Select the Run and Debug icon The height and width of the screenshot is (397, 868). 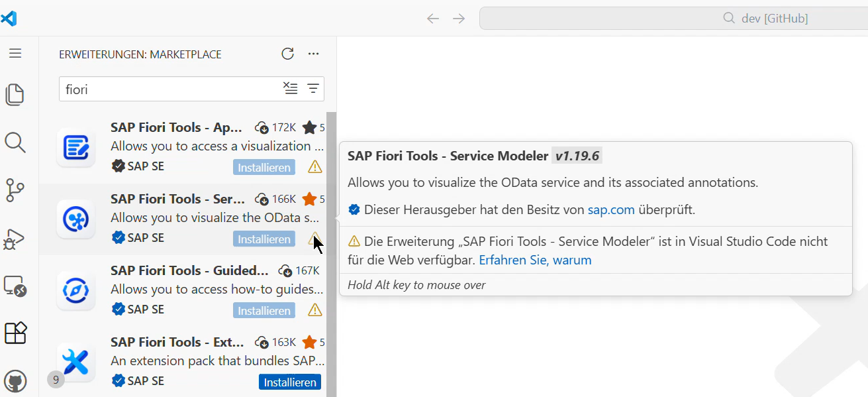point(16,238)
